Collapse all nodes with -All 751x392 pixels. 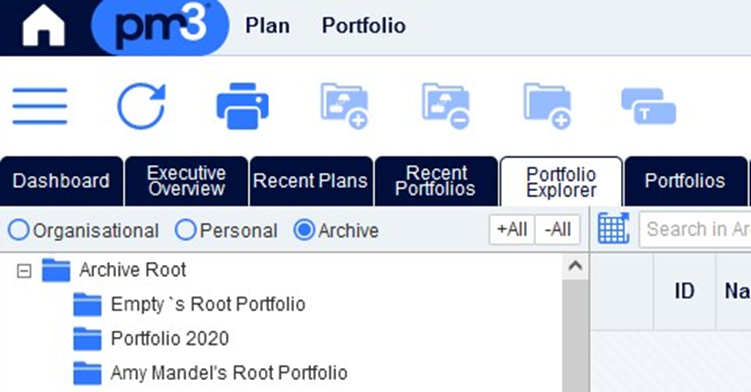pos(558,230)
